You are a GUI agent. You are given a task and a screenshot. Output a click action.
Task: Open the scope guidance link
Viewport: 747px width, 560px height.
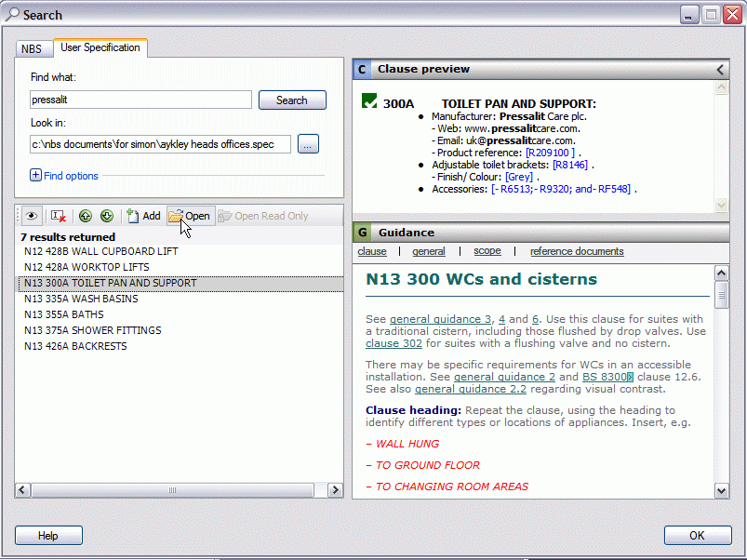coord(487,250)
